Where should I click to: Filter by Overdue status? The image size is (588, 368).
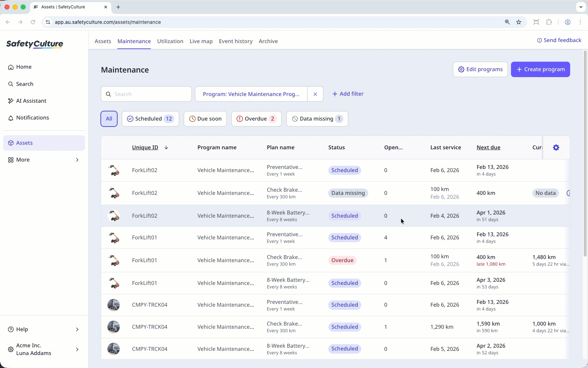pyautogui.click(x=256, y=119)
